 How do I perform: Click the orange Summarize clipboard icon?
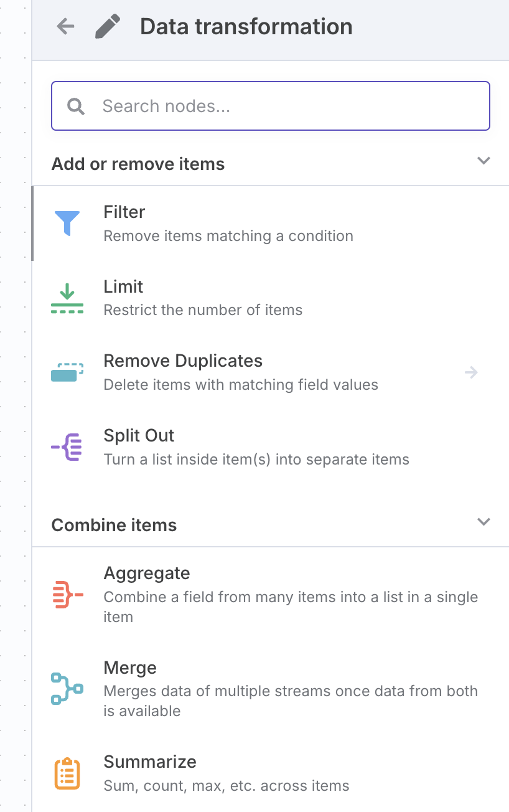click(67, 773)
